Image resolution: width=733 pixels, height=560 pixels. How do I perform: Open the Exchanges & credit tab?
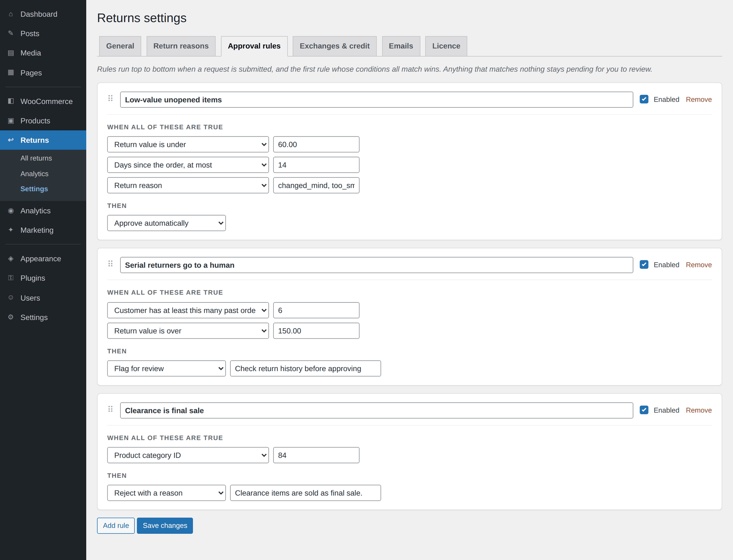pos(335,46)
